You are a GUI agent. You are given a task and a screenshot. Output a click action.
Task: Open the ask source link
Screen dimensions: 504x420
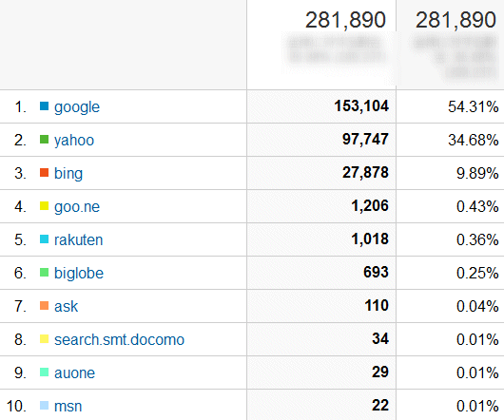tap(66, 306)
